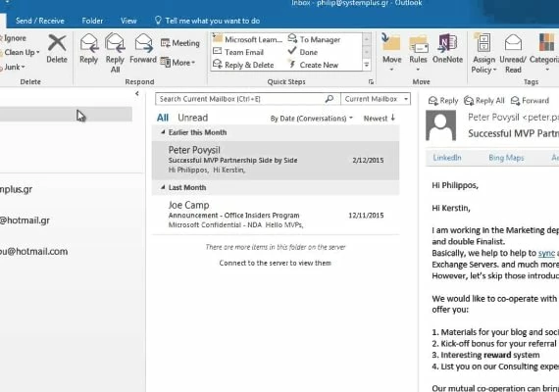This screenshot has width=559, height=392.
Task: Click the Reply icon in Respond group
Action: point(89,43)
